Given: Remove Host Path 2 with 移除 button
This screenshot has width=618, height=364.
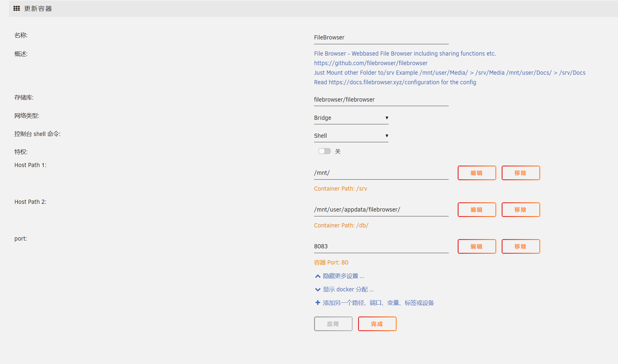Looking at the screenshot, I should 520,210.
